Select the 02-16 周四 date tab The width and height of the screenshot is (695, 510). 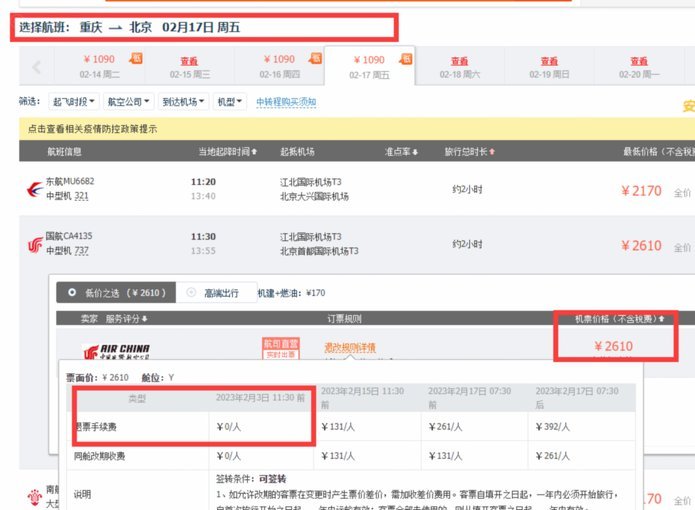280,66
